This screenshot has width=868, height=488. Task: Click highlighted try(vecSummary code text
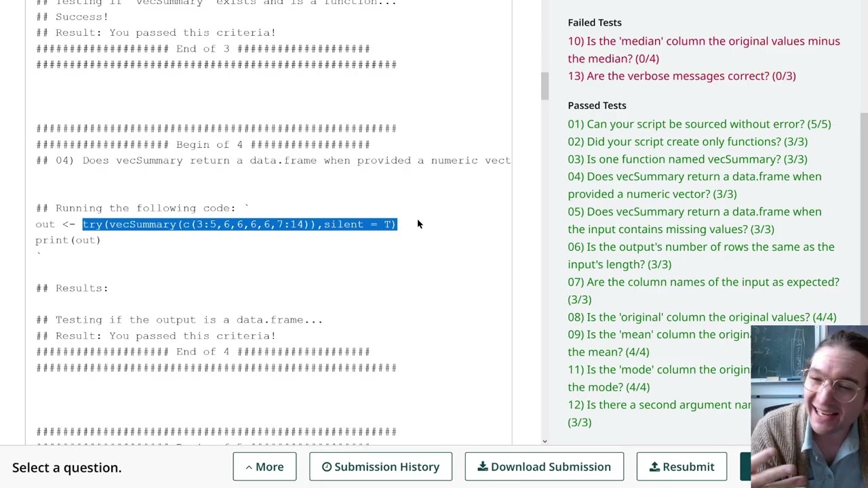pyautogui.click(x=239, y=224)
